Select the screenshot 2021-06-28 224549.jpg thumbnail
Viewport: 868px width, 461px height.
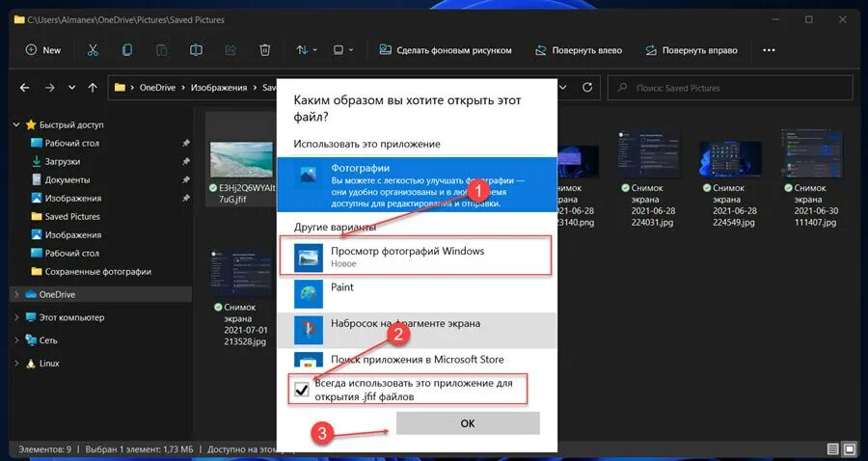tap(730, 158)
